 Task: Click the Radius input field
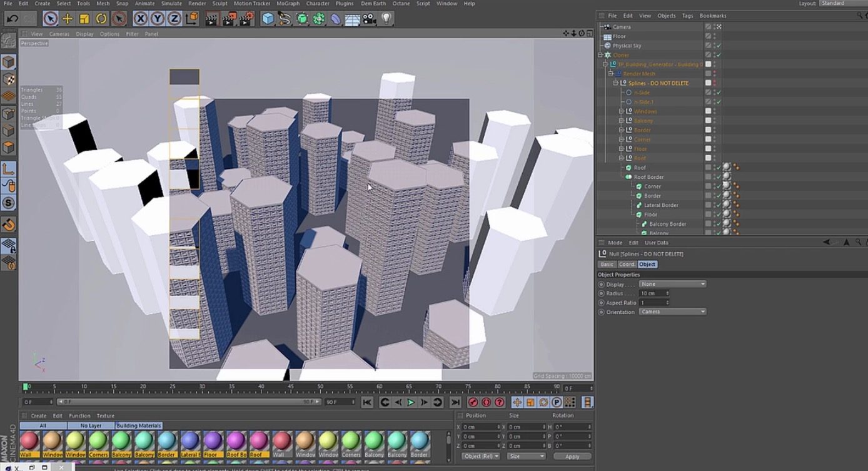point(654,293)
